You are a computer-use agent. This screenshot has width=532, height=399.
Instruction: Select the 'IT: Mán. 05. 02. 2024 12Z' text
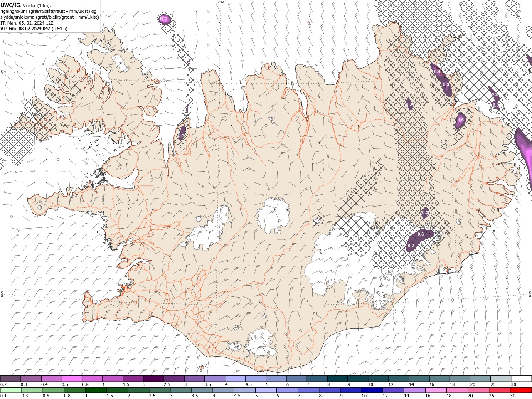(28, 23)
